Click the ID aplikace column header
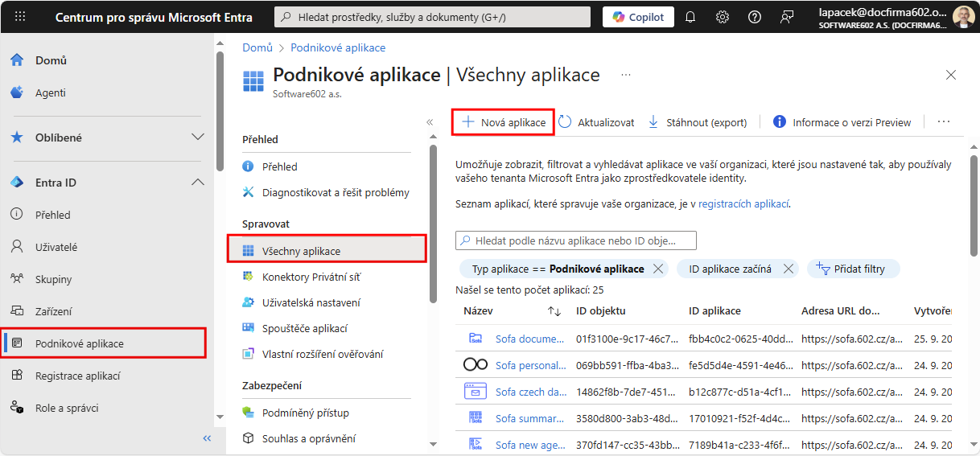The width and height of the screenshot is (980, 456). [714, 310]
